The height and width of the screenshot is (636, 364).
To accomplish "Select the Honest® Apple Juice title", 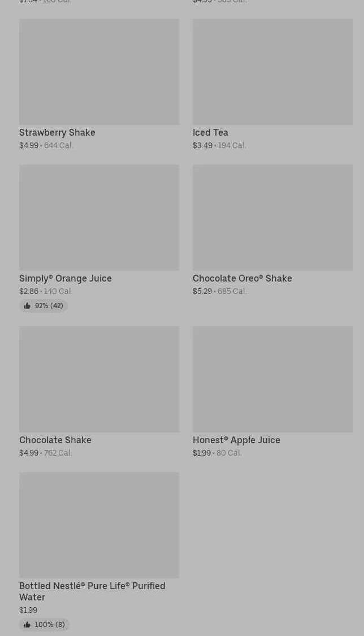I will (236, 440).
